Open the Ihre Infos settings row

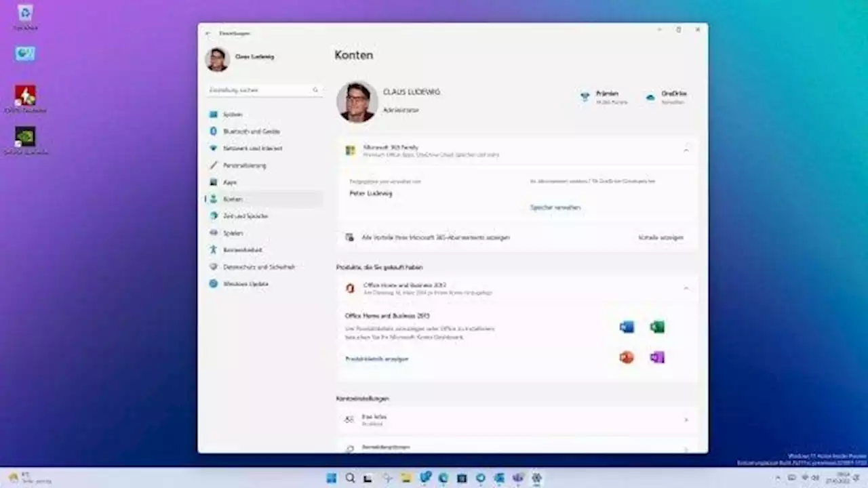(x=517, y=420)
